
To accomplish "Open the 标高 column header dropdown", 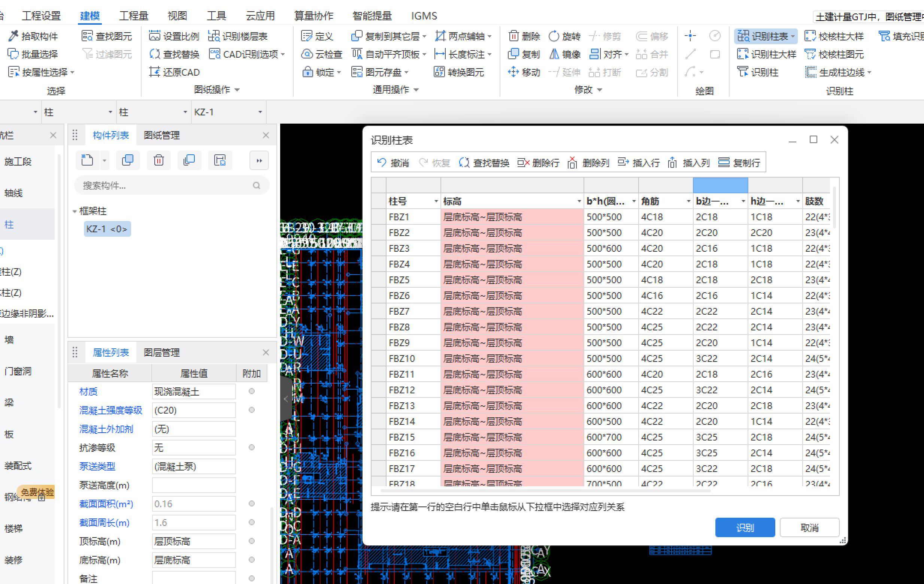I will point(579,201).
